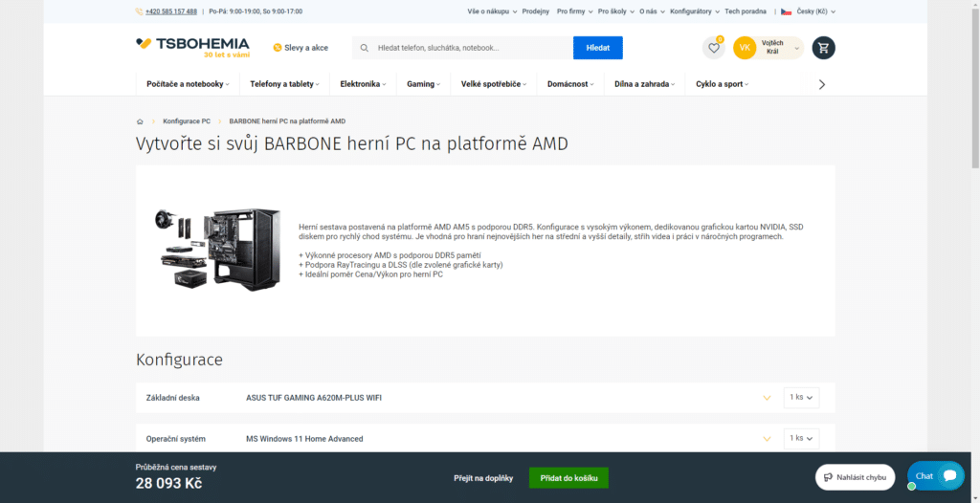Open the shopping cart icon

click(823, 48)
